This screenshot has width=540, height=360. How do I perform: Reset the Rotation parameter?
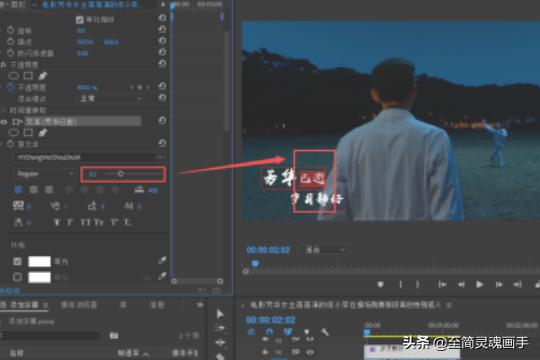pos(162,30)
